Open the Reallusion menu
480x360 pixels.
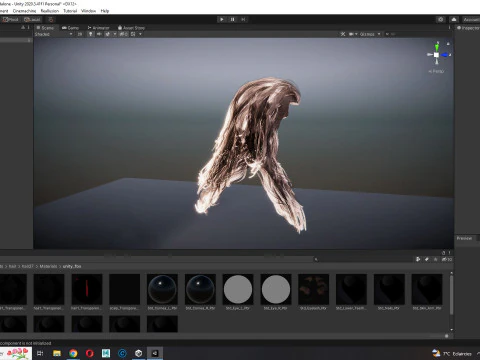(x=50, y=11)
